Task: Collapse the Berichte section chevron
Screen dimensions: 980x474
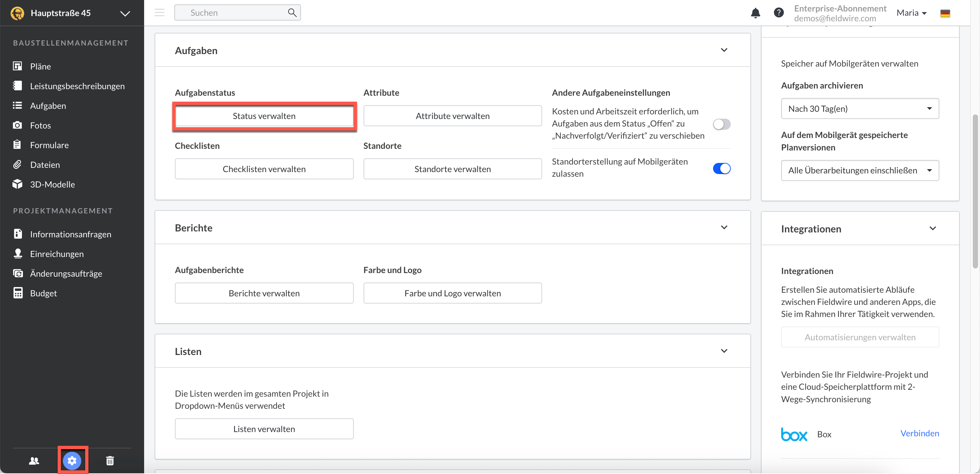Action: point(724,227)
